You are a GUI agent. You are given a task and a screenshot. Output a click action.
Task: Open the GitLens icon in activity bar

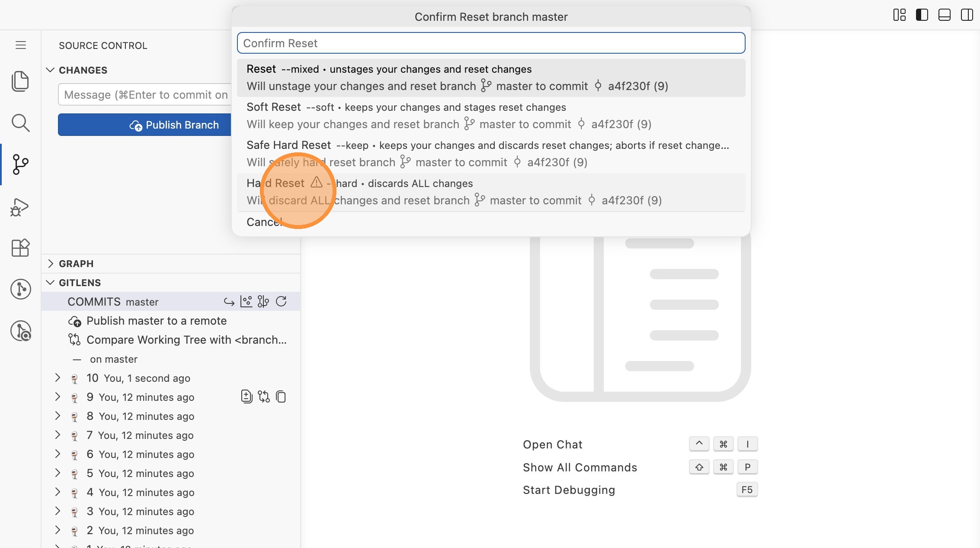click(20, 289)
